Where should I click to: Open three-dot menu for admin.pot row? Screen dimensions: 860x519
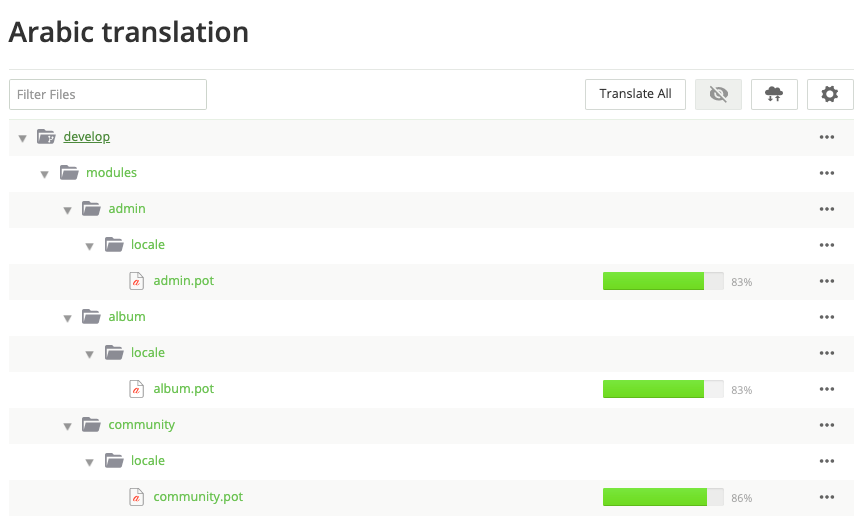[826, 281]
